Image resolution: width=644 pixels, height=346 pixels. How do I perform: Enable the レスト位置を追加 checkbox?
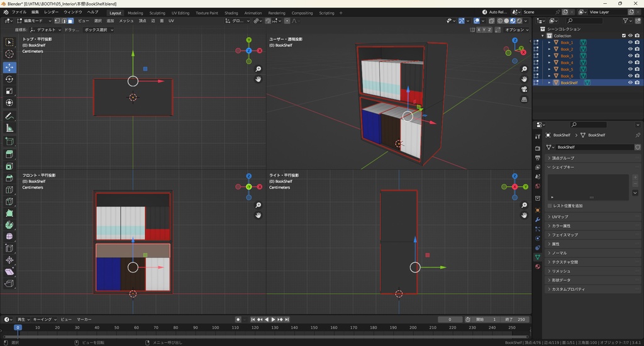click(x=550, y=206)
